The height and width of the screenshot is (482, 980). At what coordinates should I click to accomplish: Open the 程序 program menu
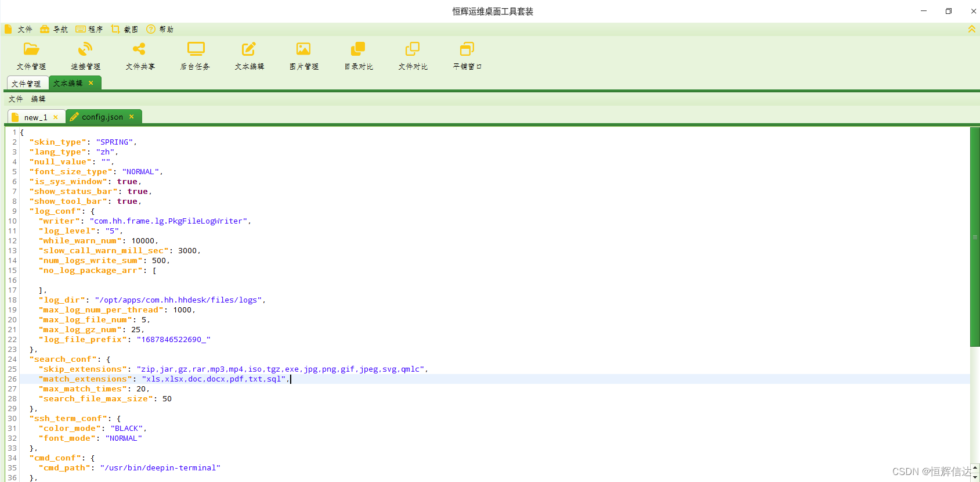(x=89, y=29)
